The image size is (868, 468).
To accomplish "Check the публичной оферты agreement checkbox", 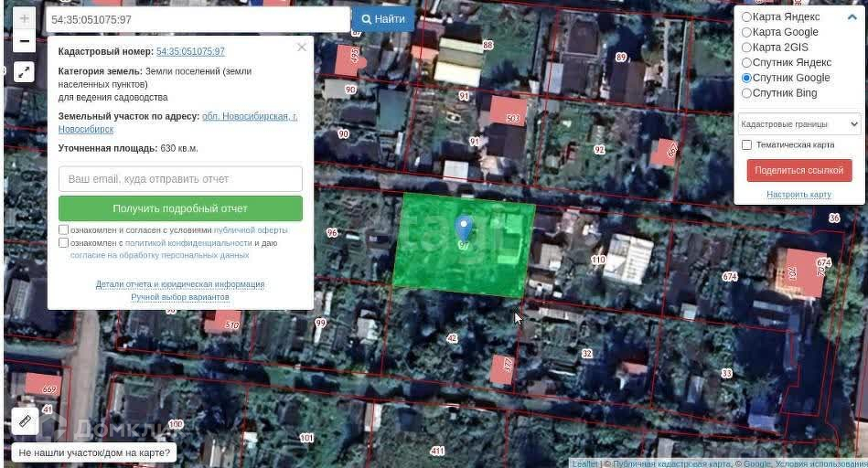I will point(64,229).
